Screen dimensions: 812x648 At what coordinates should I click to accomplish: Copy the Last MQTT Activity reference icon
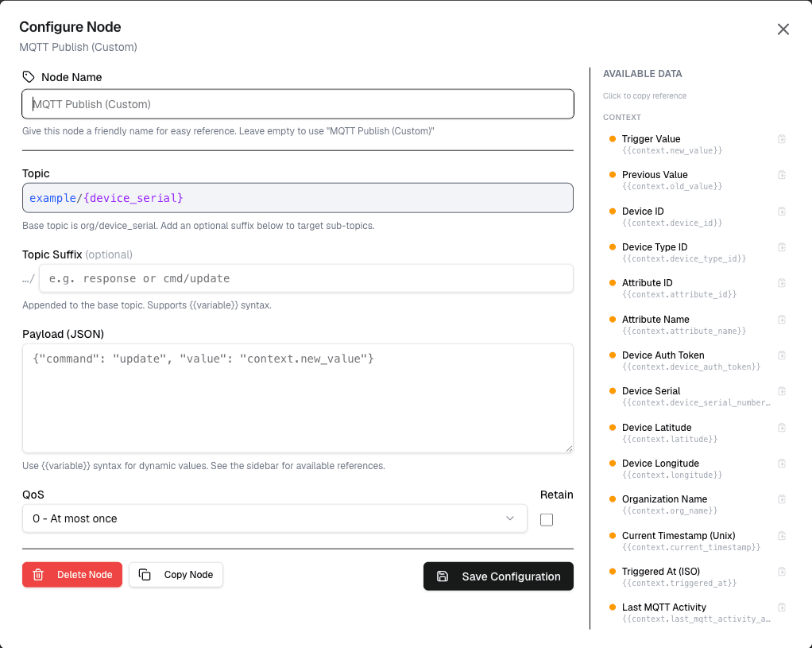(782, 607)
